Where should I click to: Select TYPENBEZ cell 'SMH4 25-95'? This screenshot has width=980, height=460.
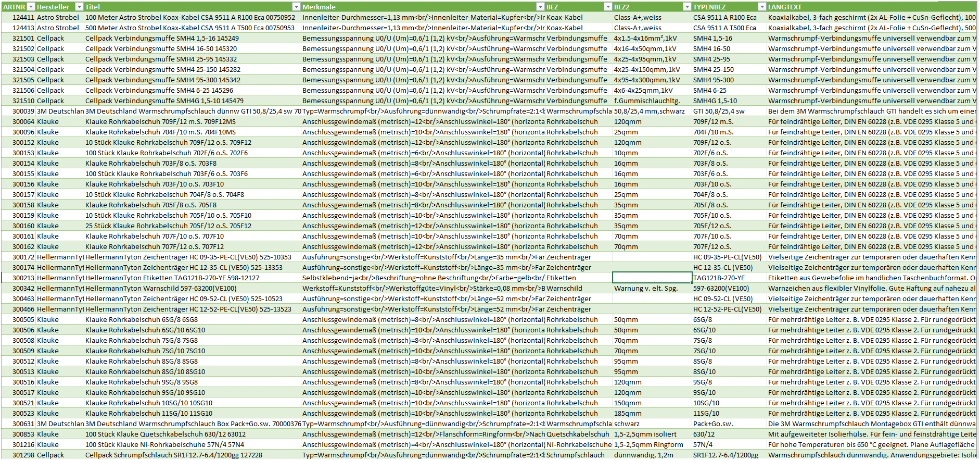click(729, 59)
